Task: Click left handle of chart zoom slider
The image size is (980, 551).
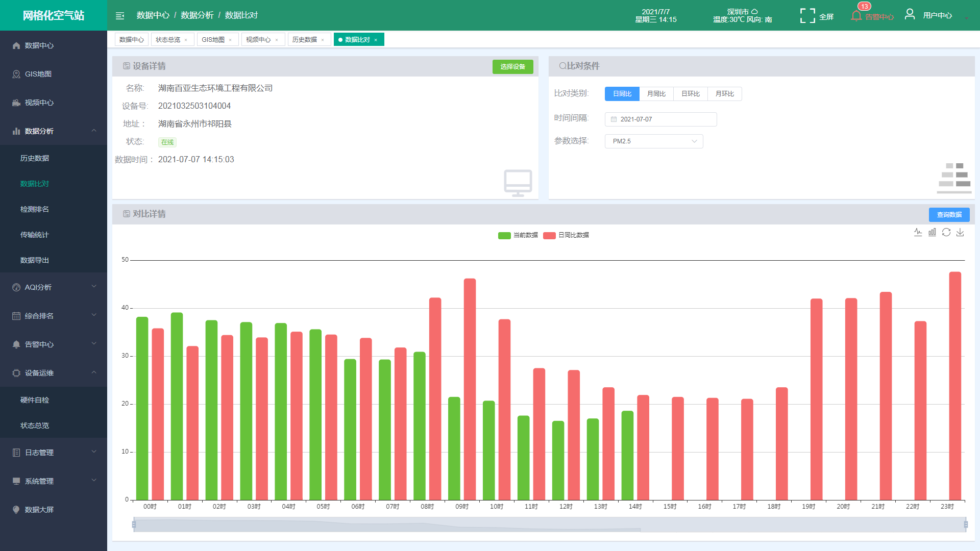Action: click(134, 524)
